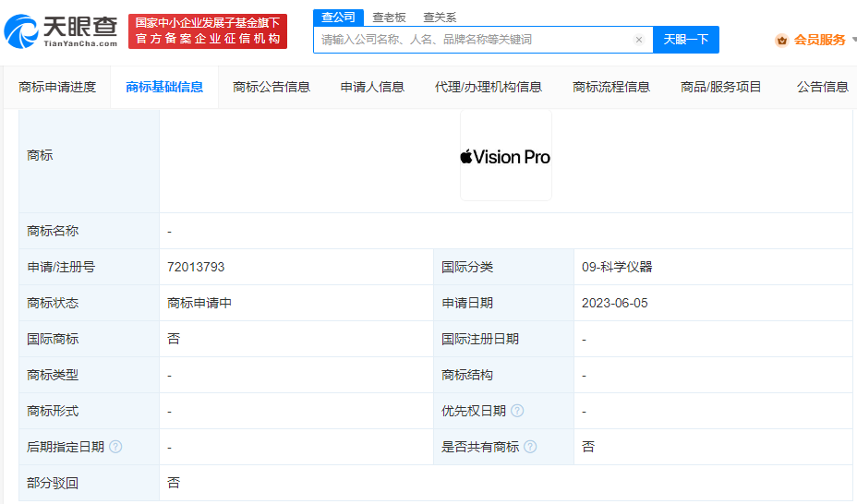
Task: Select the 国际注册日期 label cell
Action: 503,339
